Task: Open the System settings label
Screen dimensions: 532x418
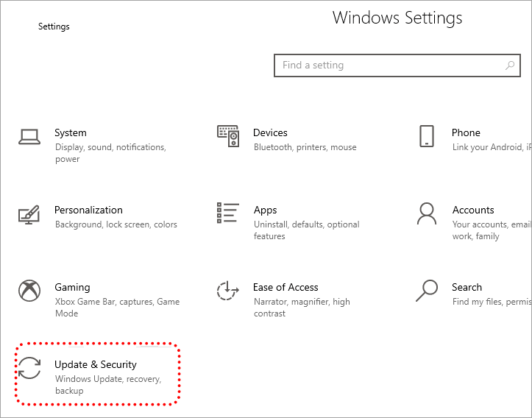Action: point(71,133)
